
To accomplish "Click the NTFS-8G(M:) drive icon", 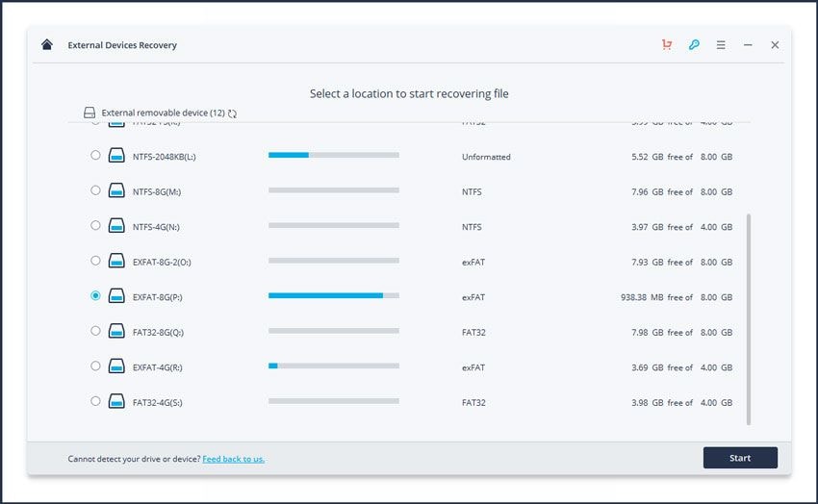I will pos(116,191).
